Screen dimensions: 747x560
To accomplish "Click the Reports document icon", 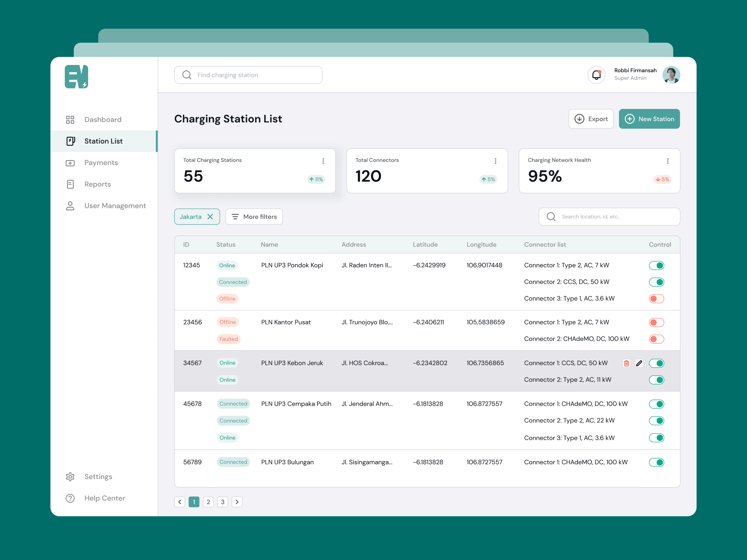I will click(70, 184).
